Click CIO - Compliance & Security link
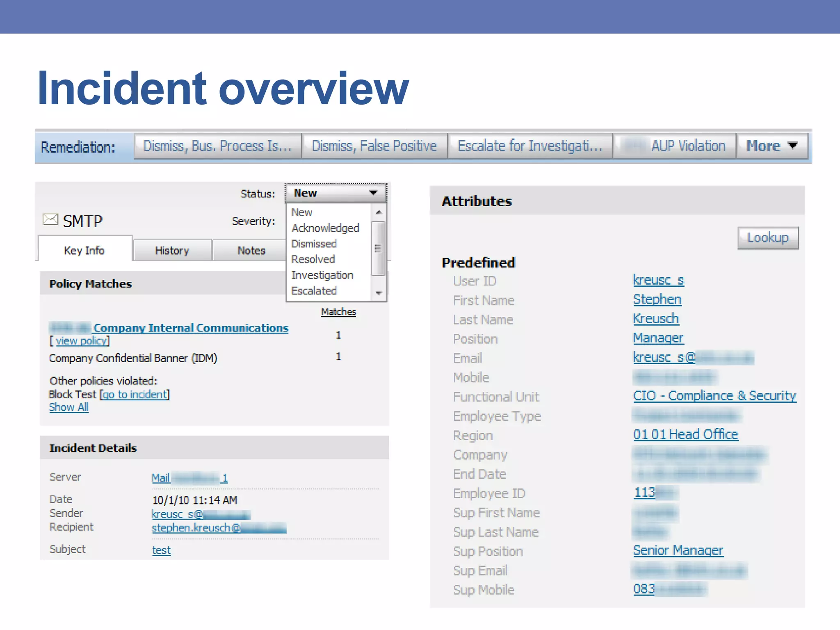The width and height of the screenshot is (840, 630). tap(714, 396)
